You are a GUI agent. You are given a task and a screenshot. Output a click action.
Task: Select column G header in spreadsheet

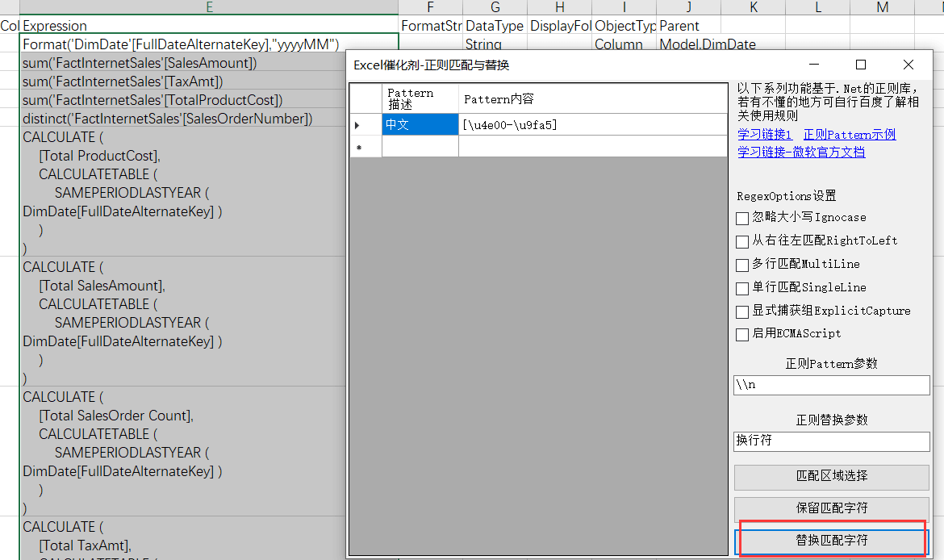tap(495, 7)
